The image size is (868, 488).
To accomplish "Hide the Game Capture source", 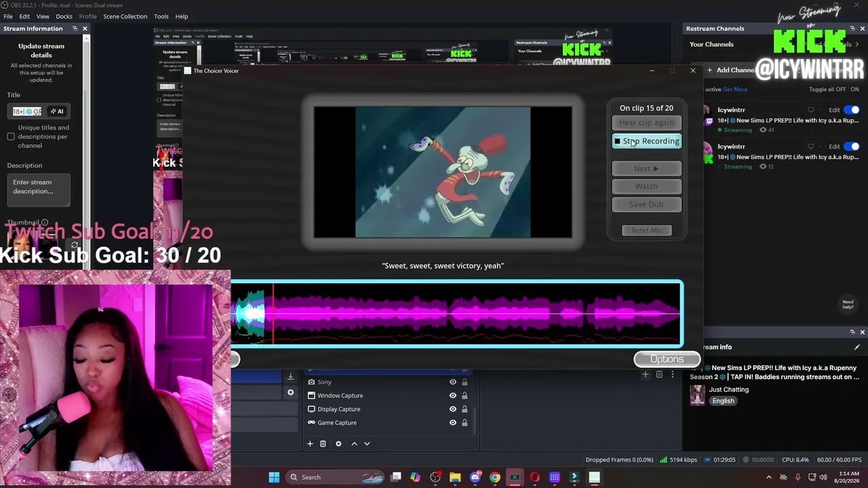I will click(452, 423).
